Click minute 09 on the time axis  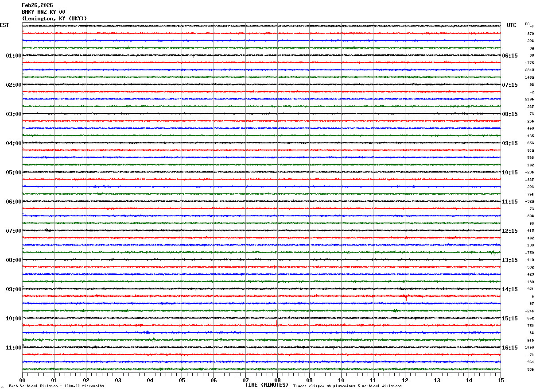[x=309, y=380]
